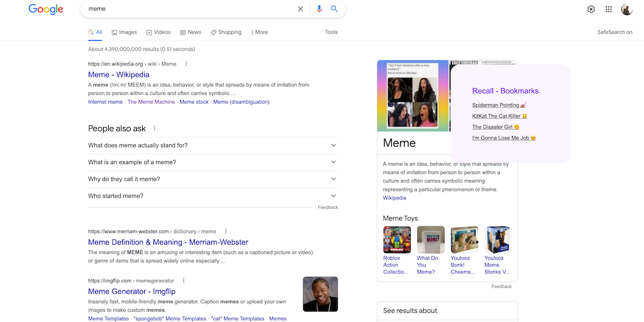Click the Roblox Action Collection toy thumbnail
This screenshot has width=644, height=322.
397,240
